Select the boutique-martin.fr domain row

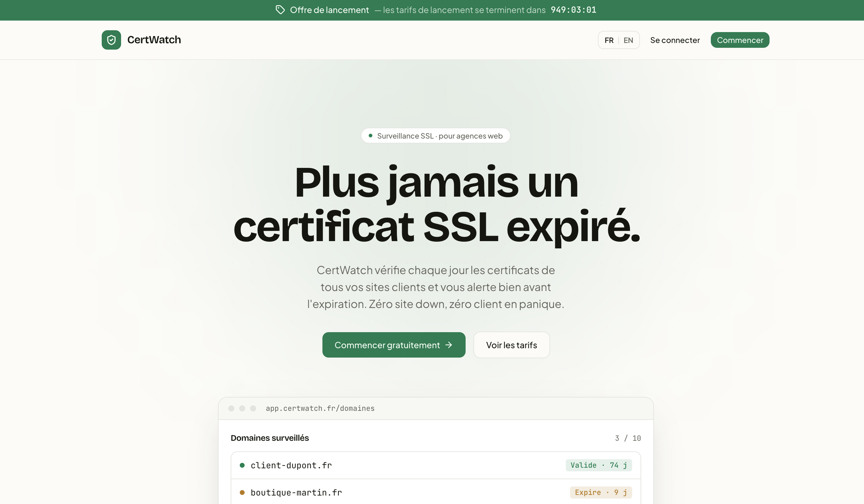click(436, 492)
